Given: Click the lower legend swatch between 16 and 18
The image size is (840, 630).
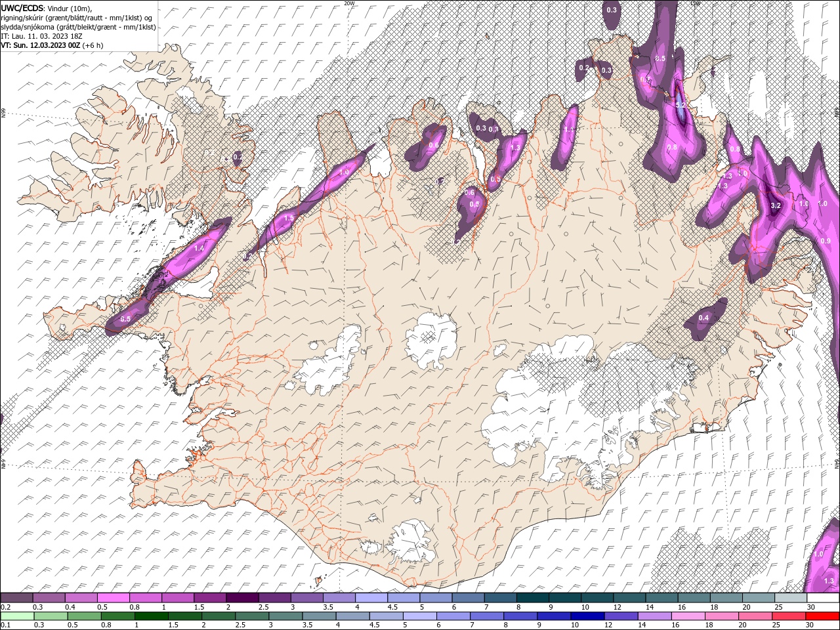Looking at the screenshot, I should coord(688,616).
